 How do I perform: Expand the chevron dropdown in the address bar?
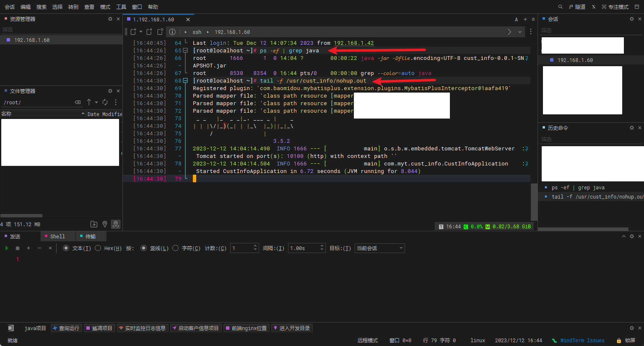pyautogui.click(x=520, y=32)
